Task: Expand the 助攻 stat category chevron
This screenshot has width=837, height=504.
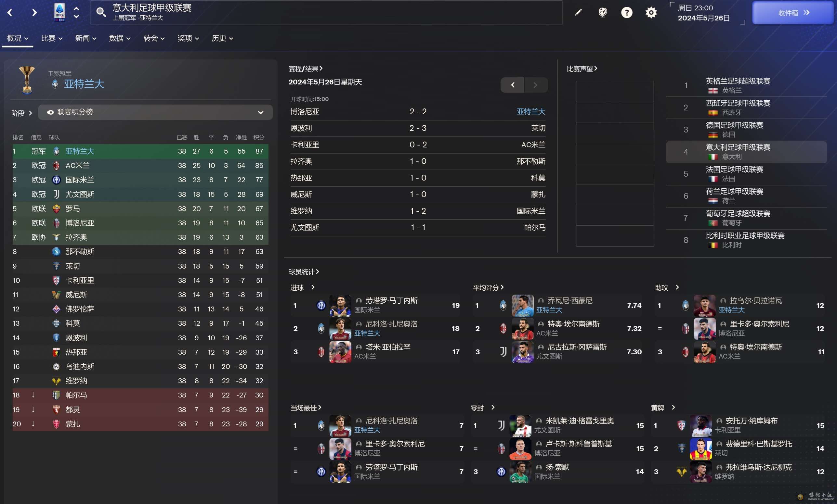Action: click(677, 287)
